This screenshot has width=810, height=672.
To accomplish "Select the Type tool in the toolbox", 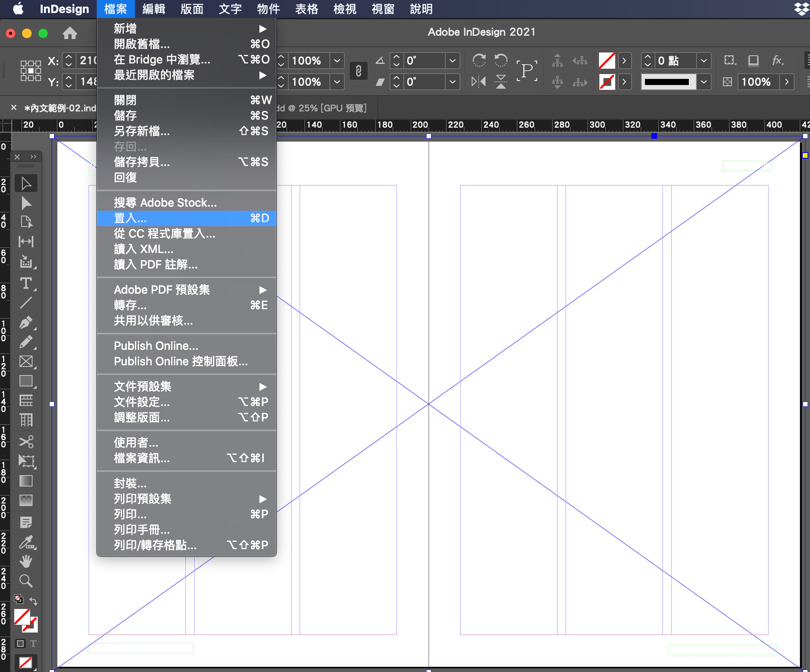I will coord(26,283).
